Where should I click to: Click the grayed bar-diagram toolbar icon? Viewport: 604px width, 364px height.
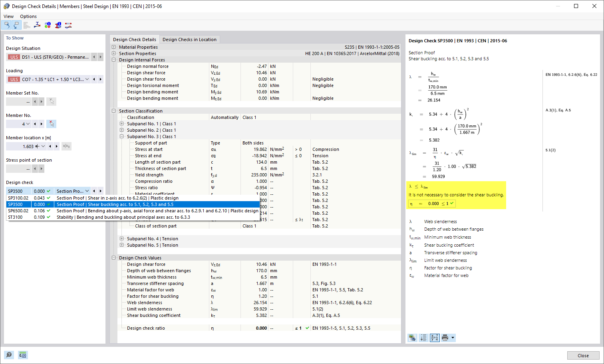[27, 25]
